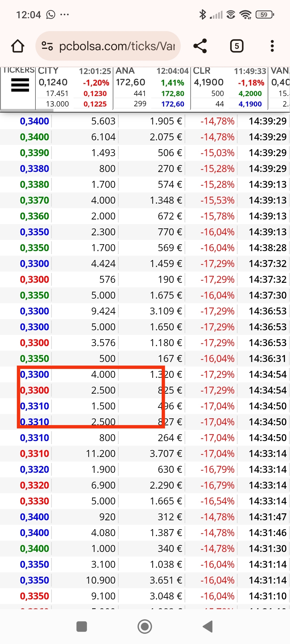Screen dimensions: 290x644
Task: Select the CITY ticker card
Action: [74, 88]
